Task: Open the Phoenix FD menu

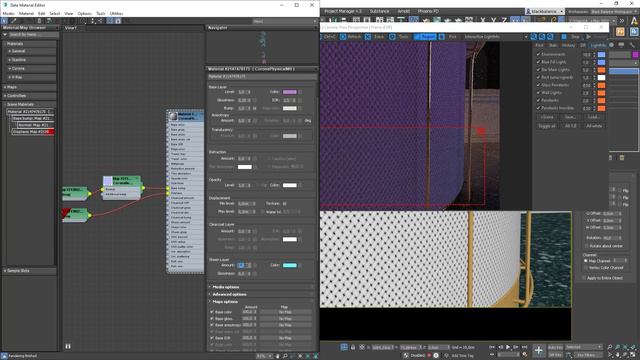Action: (x=428, y=11)
